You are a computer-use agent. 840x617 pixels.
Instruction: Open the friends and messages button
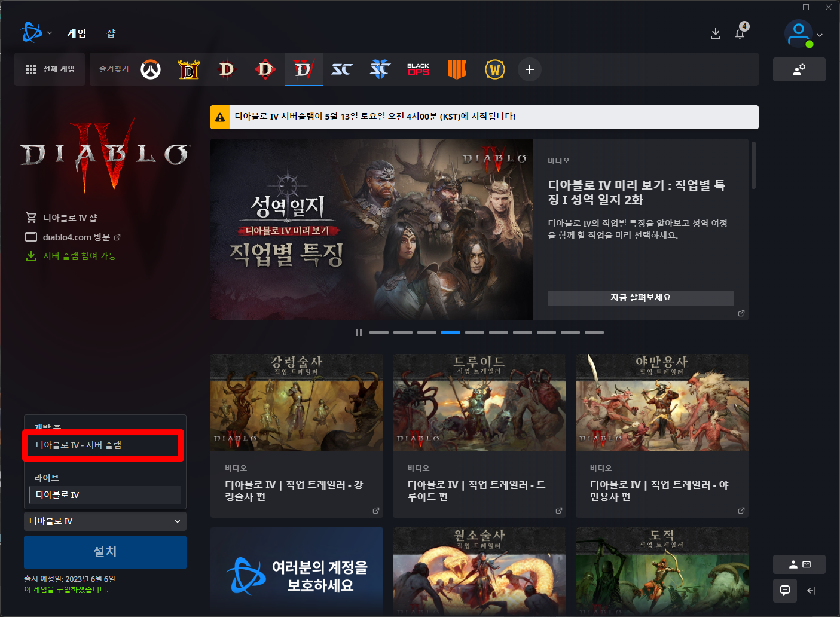click(x=799, y=564)
